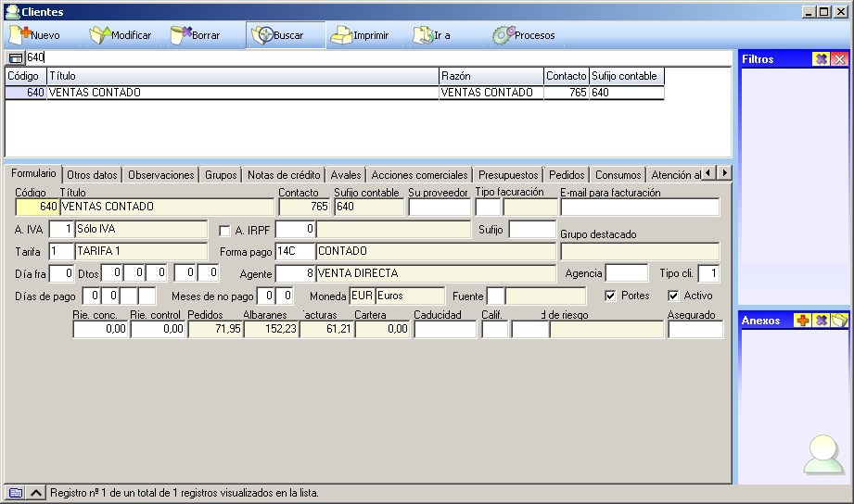This screenshot has height=504, width=854.
Task: Click the Caducidad input field
Action: click(x=445, y=329)
